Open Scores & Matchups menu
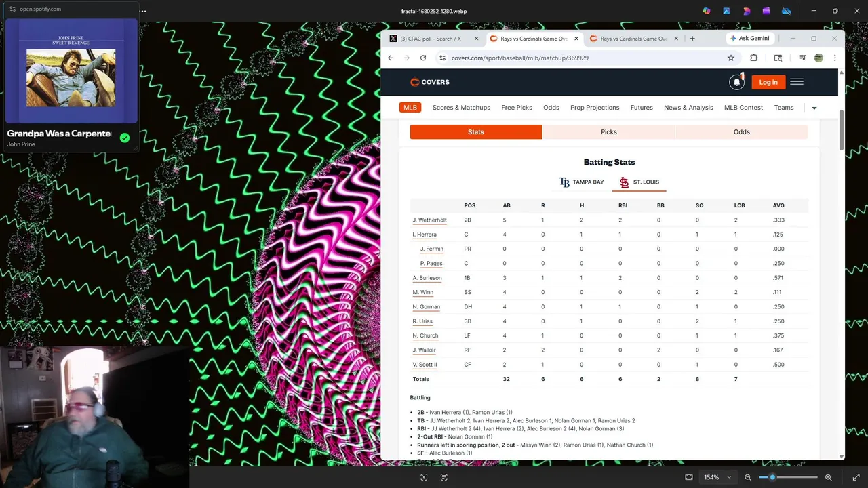 [461, 108]
